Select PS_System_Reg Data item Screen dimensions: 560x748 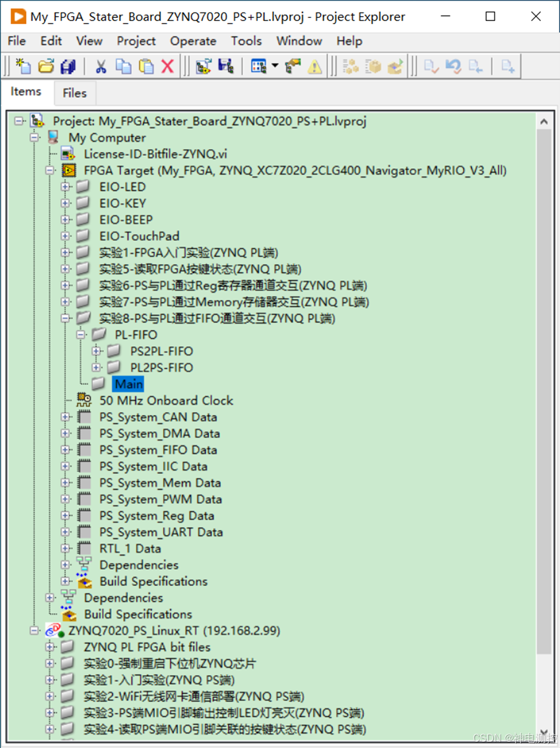pos(157,515)
